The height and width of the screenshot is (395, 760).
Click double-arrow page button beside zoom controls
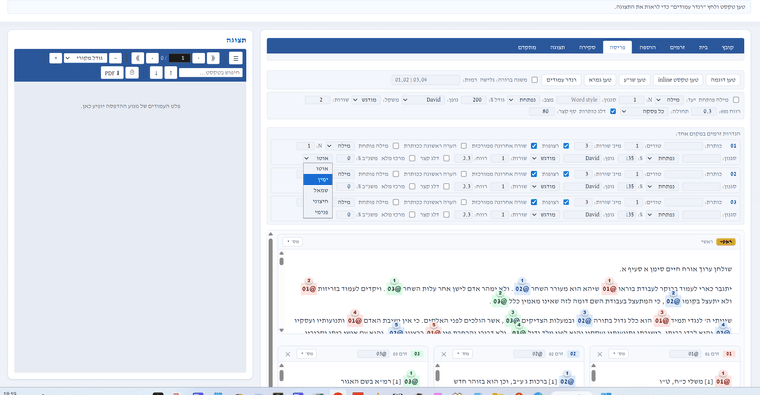click(x=138, y=58)
